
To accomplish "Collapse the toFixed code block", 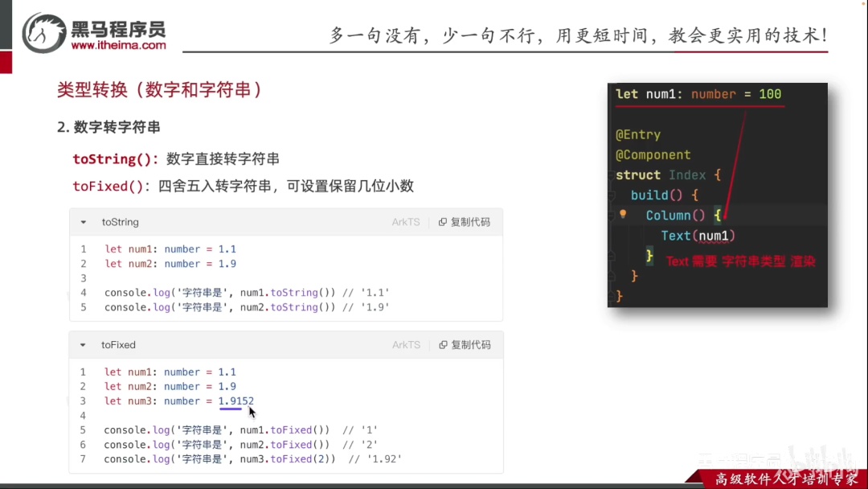I will (x=83, y=345).
